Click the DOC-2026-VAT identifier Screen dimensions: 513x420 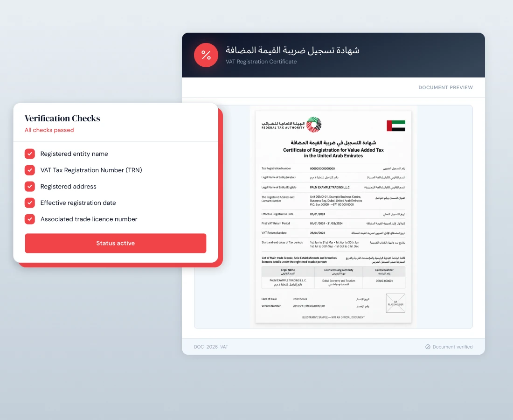211,347
